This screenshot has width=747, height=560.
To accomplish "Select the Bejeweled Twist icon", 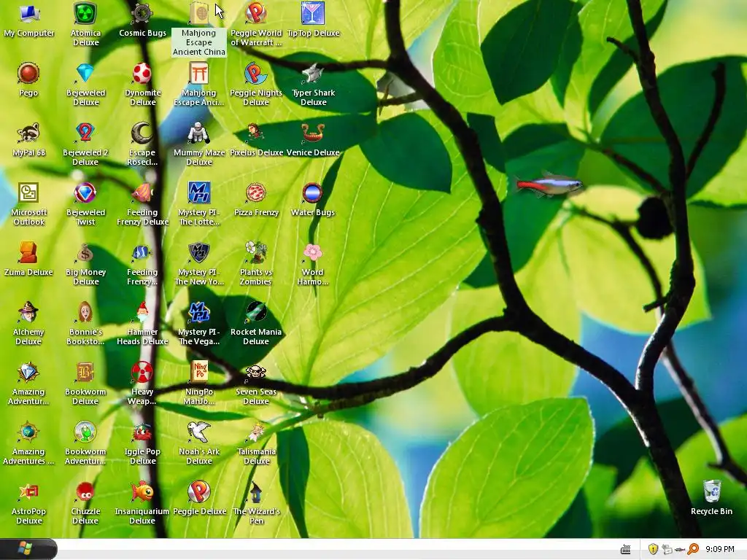I will (86, 193).
